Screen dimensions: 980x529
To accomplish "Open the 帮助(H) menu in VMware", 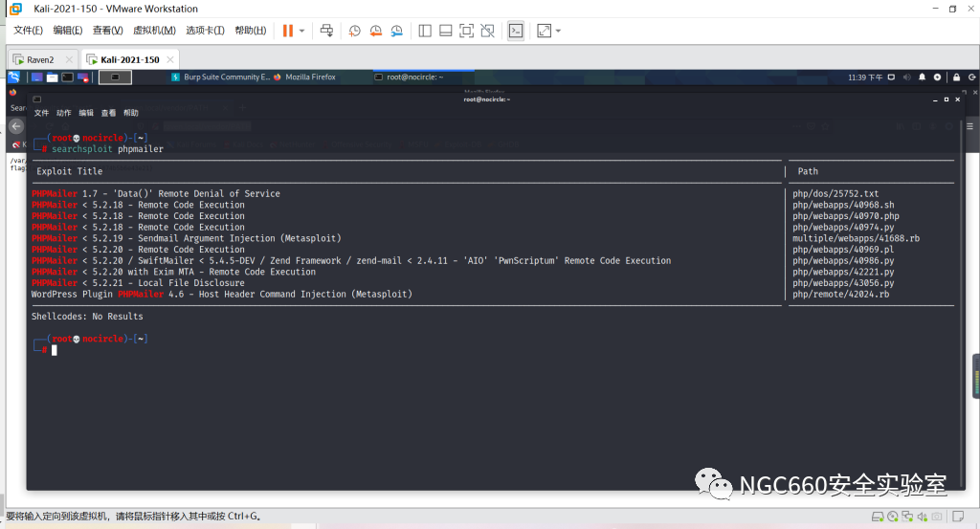I will click(x=251, y=31).
